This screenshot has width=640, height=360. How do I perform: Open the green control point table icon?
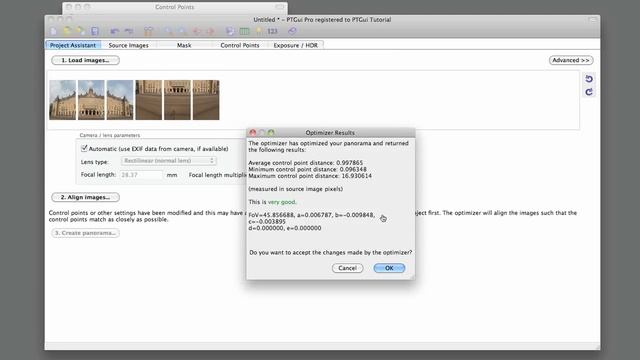pos(244,31)
